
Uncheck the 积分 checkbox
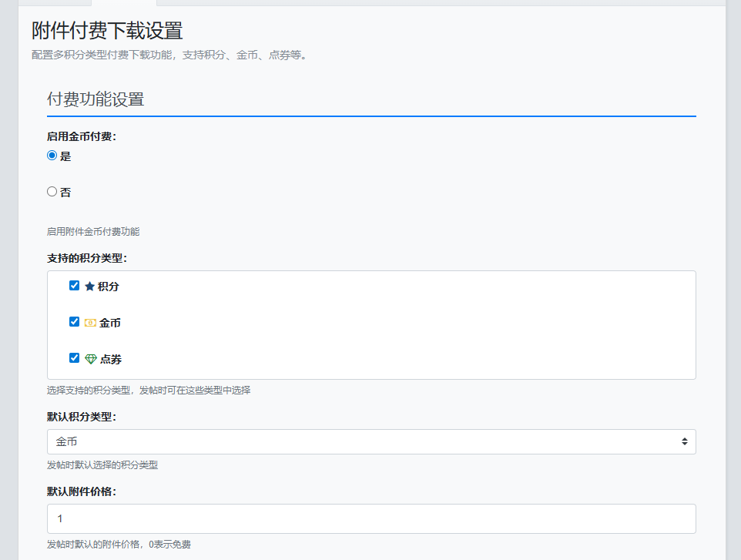tap(75, 286)
